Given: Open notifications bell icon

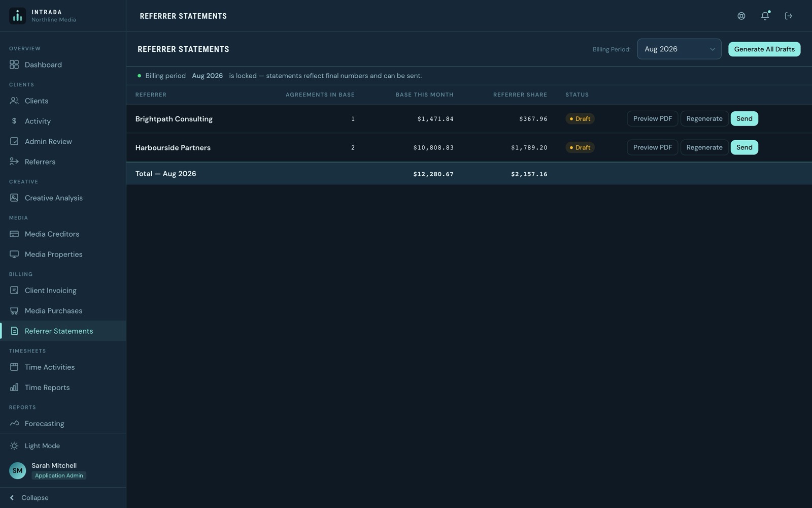Looking at the screenshot, I should tap(765, 16).
